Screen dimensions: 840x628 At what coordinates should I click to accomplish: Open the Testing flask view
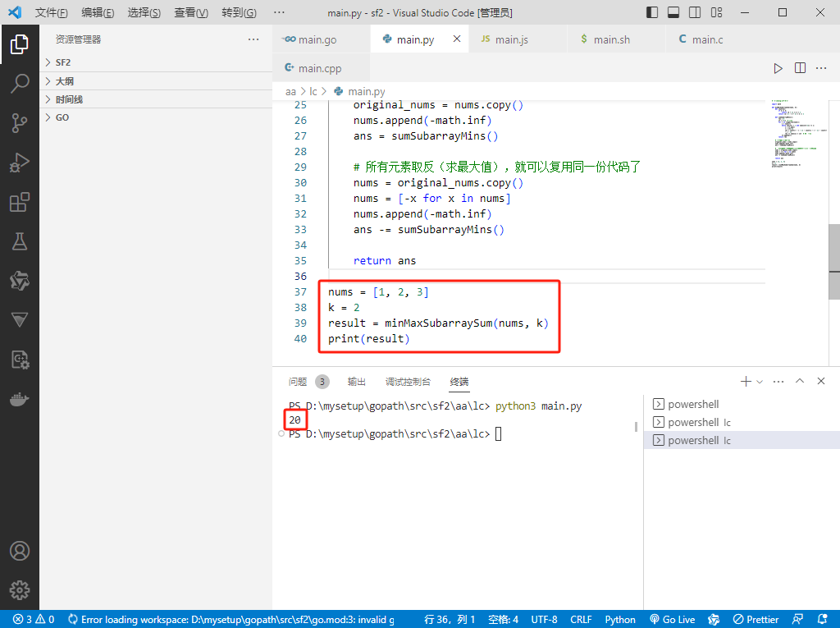click(x=20, y=242)
